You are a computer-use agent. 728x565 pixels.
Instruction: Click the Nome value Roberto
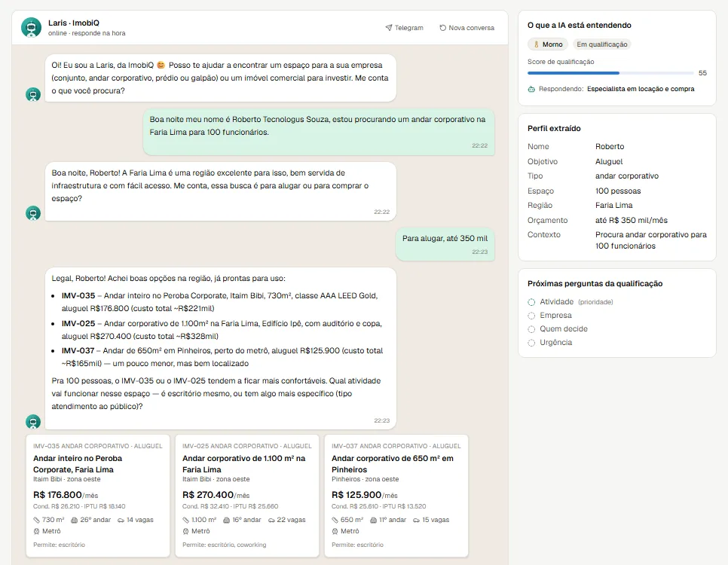coord(610,147)
